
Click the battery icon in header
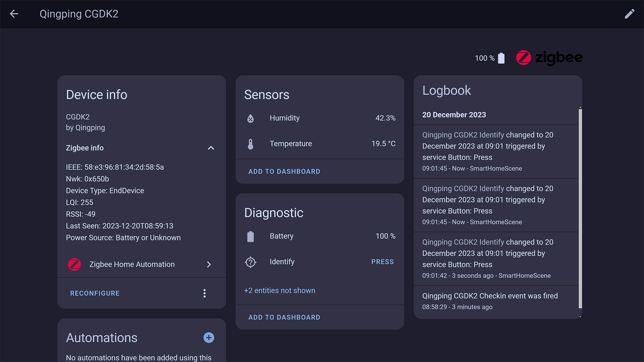tap(501, 58)
